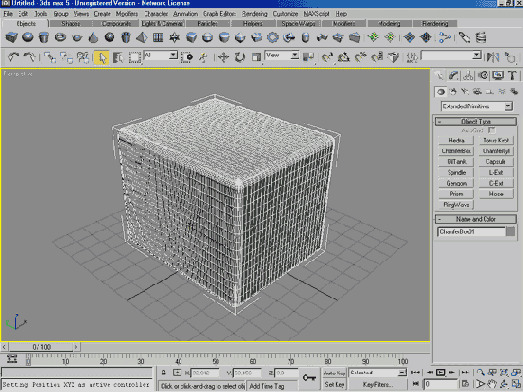The width and height of the screenshot is (523, 392).
Task: Click the Mirror Selected Objects icon
Action: (493, 58)
